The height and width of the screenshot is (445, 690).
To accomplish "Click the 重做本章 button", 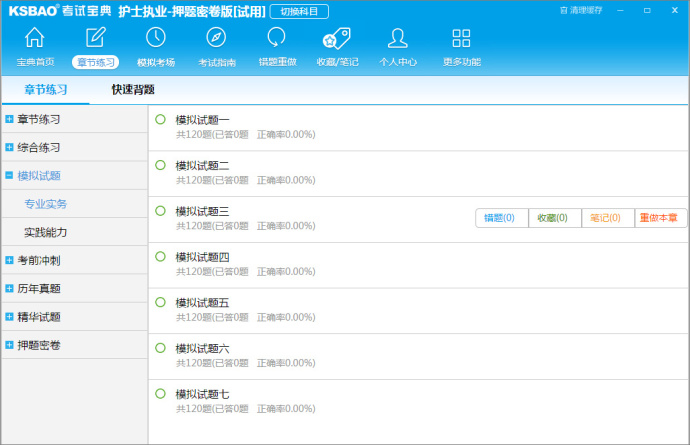I will 660,218.
